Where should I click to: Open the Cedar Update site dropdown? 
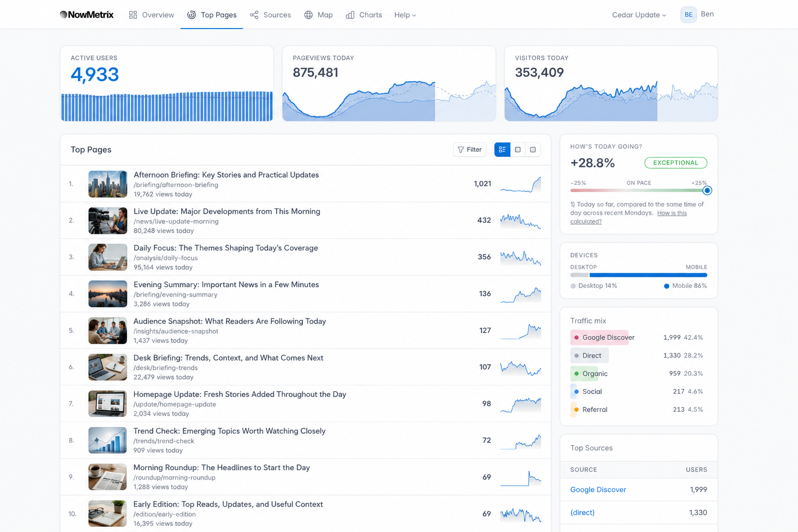(639, 15)
